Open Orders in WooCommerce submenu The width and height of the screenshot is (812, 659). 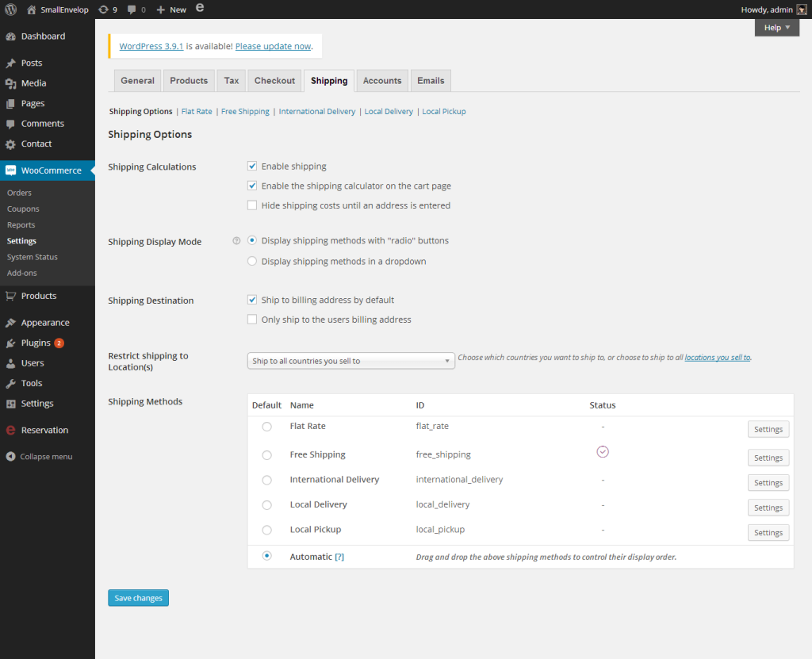[19, 193]
